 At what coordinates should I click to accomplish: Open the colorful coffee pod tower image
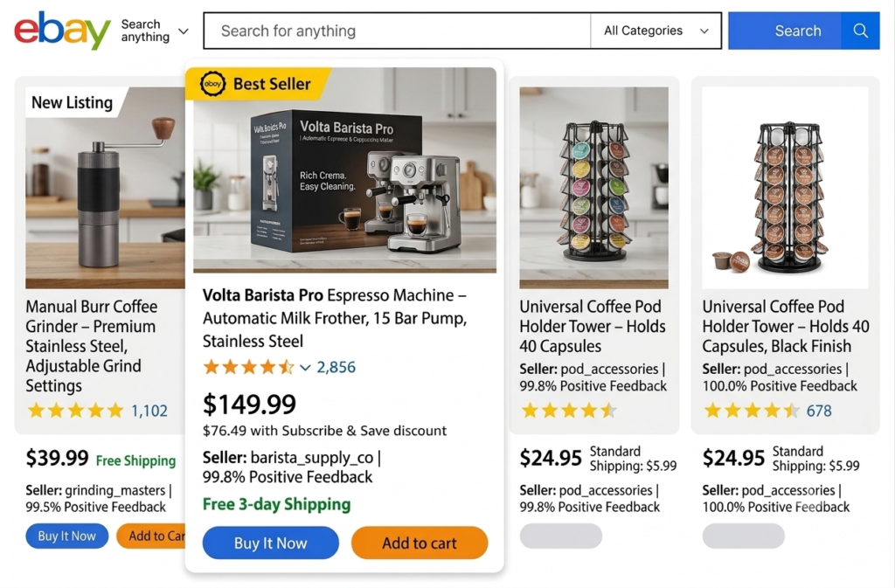click(x=593, y=188)
